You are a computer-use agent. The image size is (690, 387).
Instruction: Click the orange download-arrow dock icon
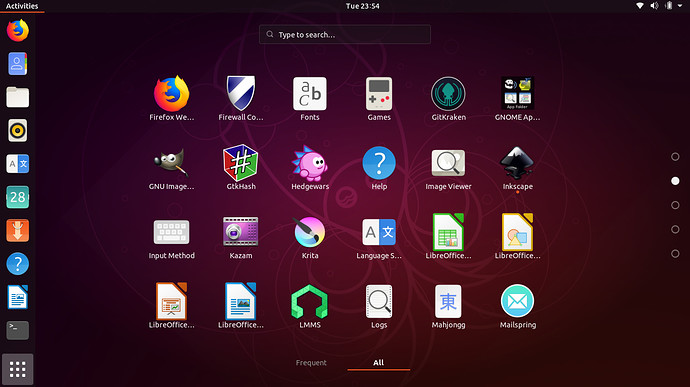click(18, 230)
